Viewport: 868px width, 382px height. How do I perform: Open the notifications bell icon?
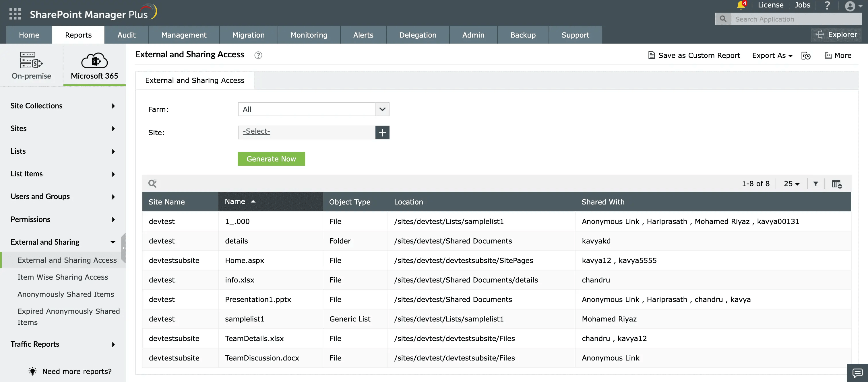(741, 5)
